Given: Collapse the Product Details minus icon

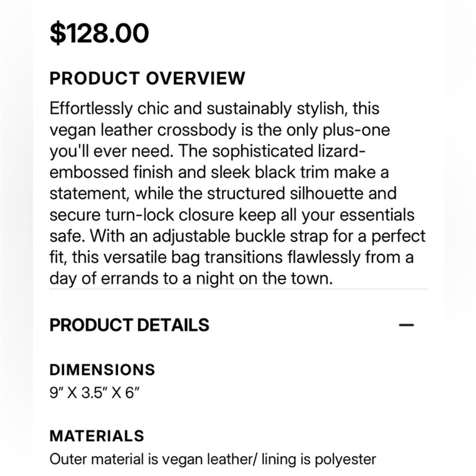Looking at the screenshot, I should pos(406,325).
